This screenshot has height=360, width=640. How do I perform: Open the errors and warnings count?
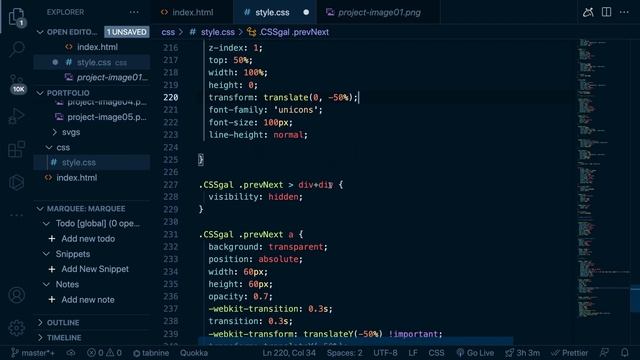coord(104,353)
